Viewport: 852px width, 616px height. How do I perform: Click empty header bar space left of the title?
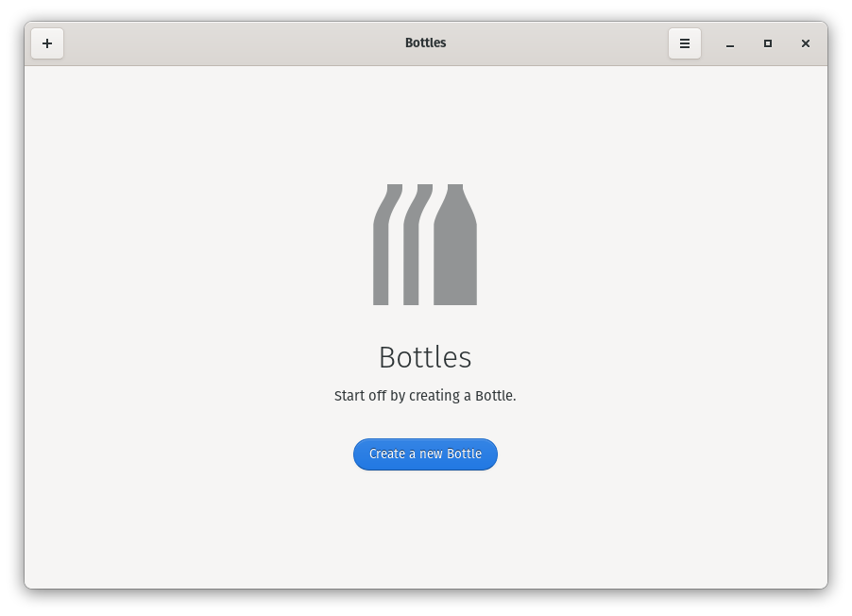[227, 43]
